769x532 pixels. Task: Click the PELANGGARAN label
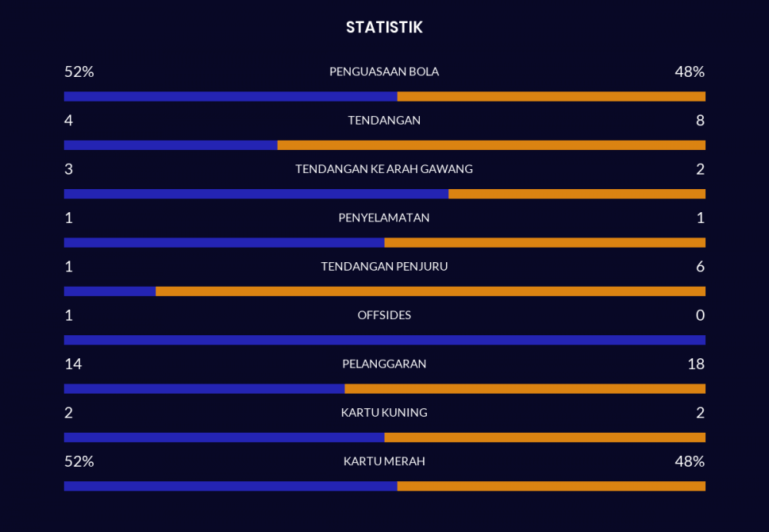(x=384, y=364)
